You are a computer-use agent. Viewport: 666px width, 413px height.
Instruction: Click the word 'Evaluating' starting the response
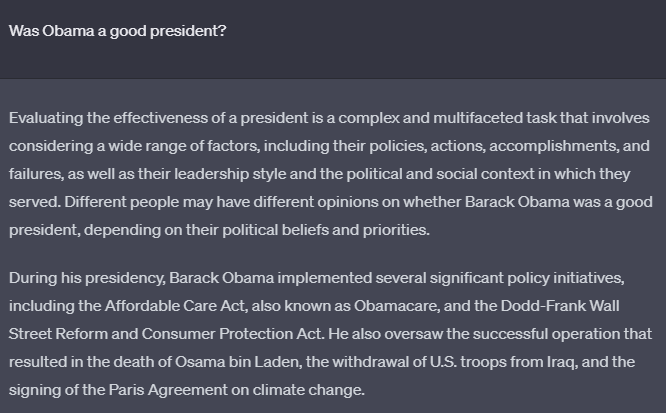point(46,118)
